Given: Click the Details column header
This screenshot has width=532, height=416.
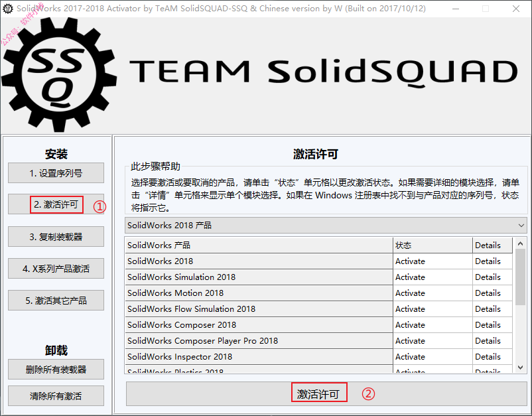Looking at the screenshot, I should click(x=492, y=245).
